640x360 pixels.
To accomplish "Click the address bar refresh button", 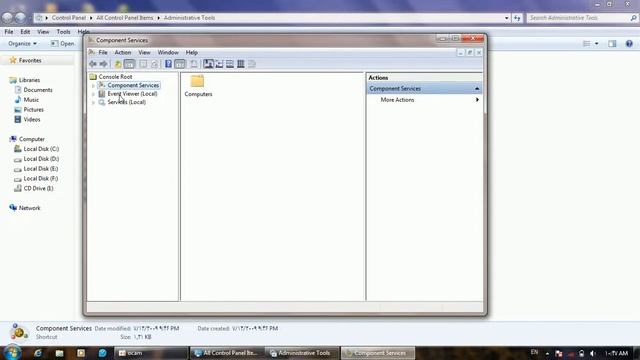I will click(x=517, y=18).
